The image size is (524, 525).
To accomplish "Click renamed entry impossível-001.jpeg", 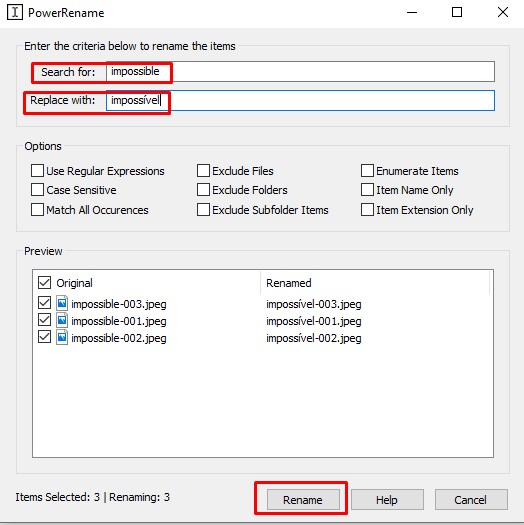I will tap(314, 321).
